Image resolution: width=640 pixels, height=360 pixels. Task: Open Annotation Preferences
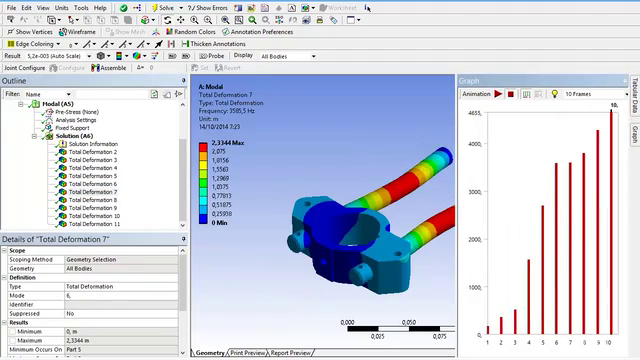click(x=258, y=32)
